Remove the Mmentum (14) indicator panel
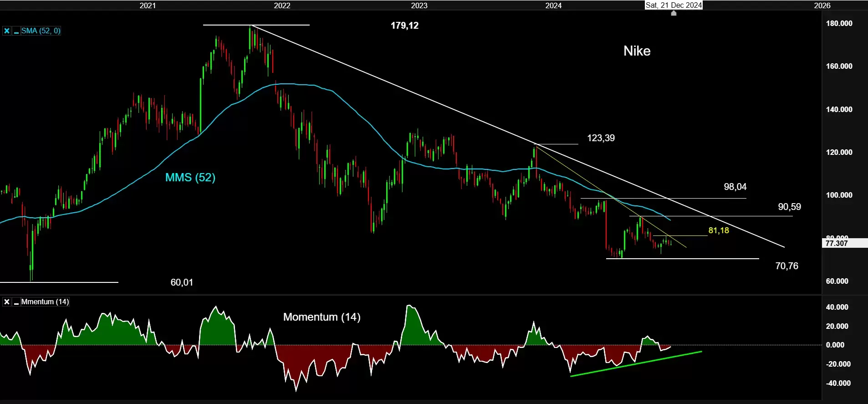The height and width of the screenshot is (404, 868). tap(7, 302)
